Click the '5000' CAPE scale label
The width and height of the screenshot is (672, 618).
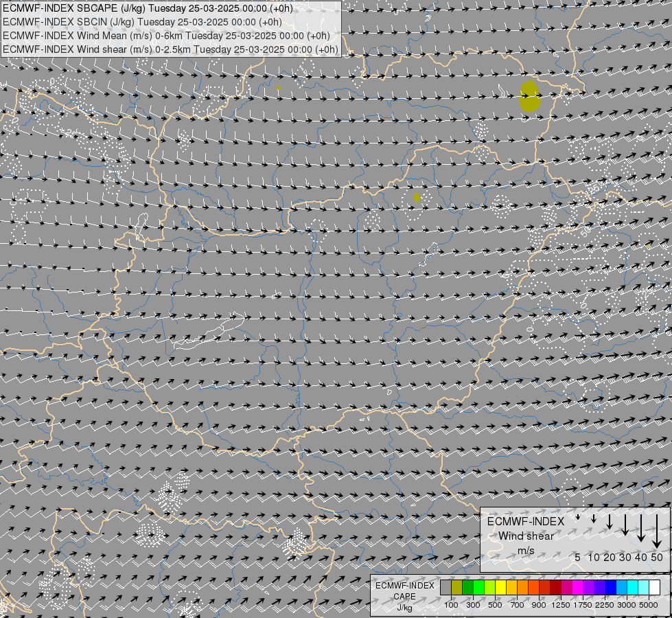(x=649, y=605)
